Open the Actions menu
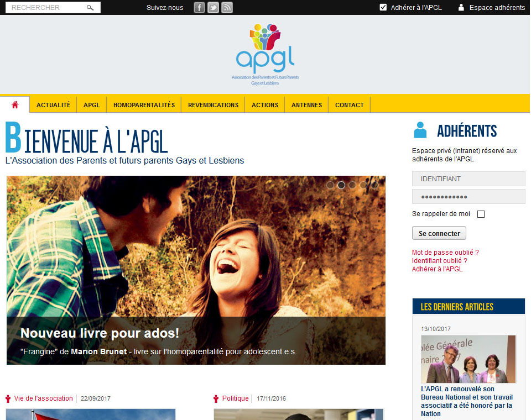Image resolution: width=531 pixels, height=420 pixels. (x=265, y=105)
